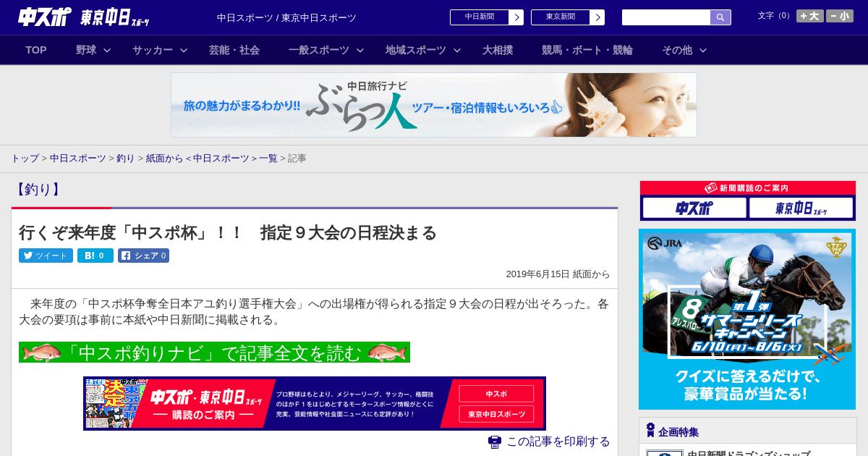Click sidebar 東京中日スポーツ subscription button
The width and height of the screenshot is (868, 456).
[801, 208]
